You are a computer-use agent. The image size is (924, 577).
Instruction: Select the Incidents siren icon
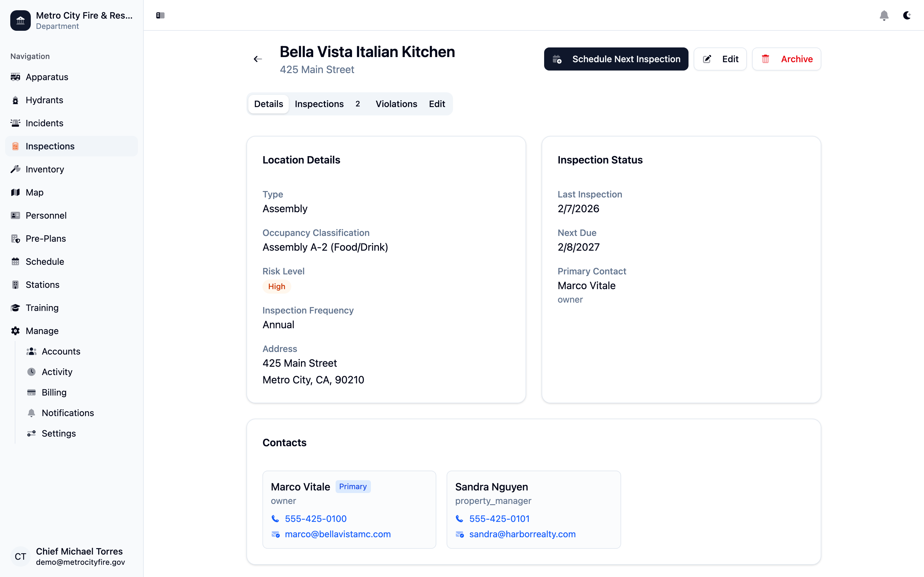[x=15, y=123]
